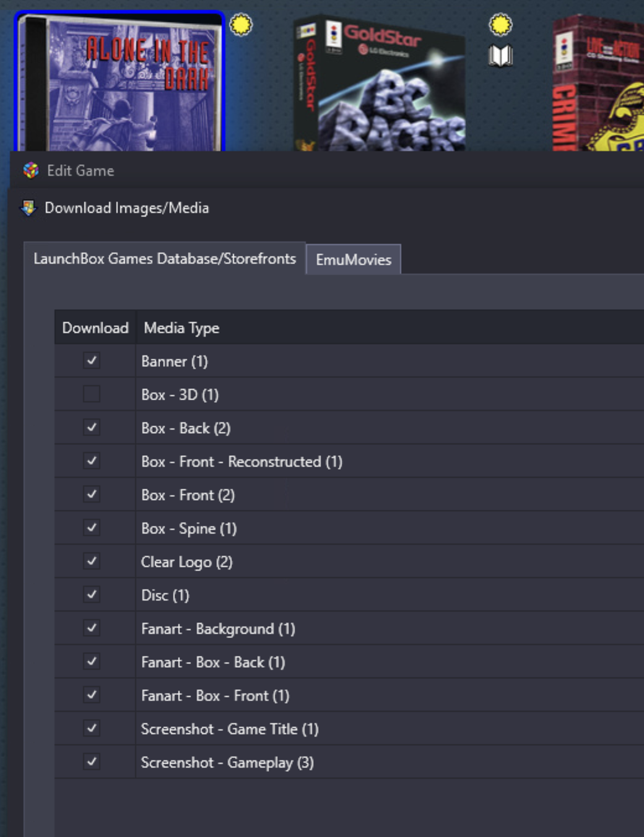The width and height of the screenshot is (644, 837).
Task: Click the yellow badge beside BC Racers
Action: [x=500, y=25]
